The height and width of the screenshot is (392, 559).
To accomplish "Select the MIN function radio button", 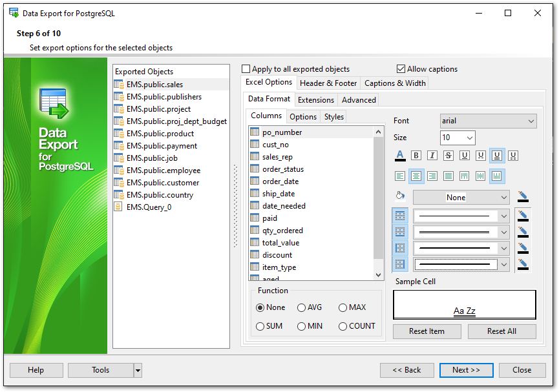I will pyautogui.click(x=301, y=326).
